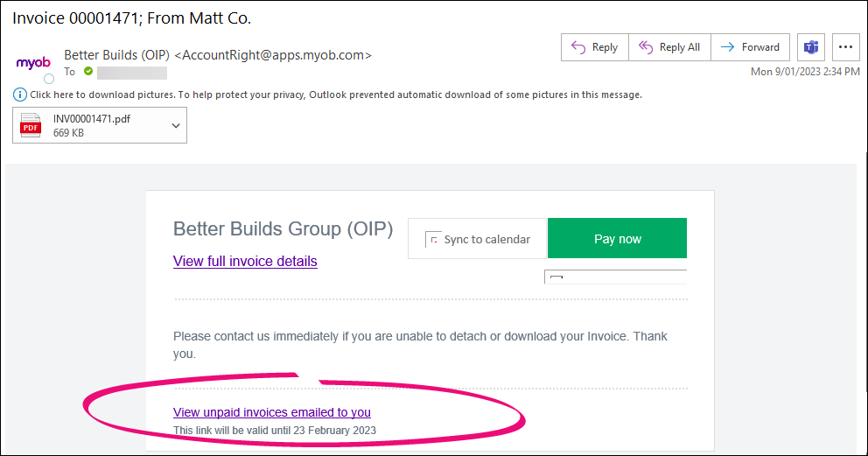Click the myob sender avatar logo
The height and width of the screenshot is (456, 868).
[33, 63]
